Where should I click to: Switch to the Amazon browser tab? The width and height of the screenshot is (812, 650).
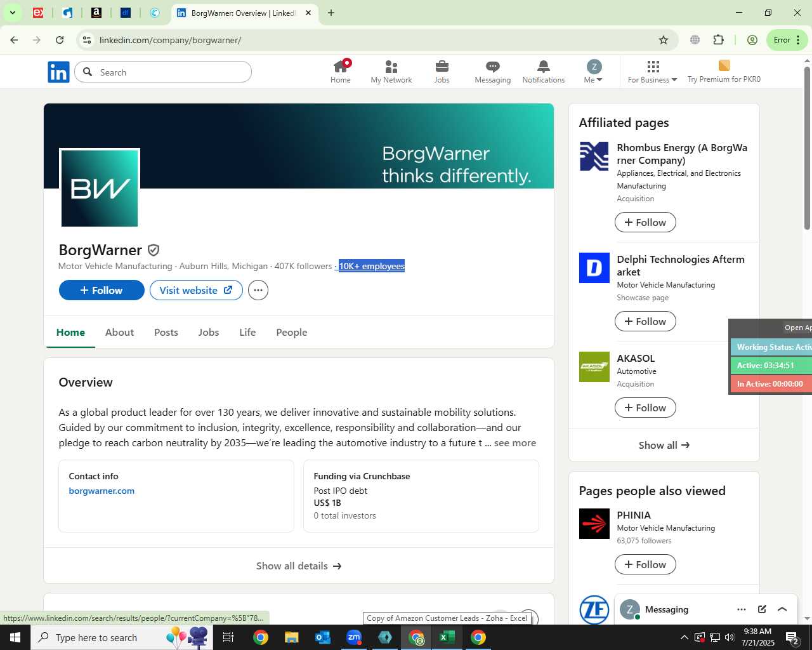96,13
